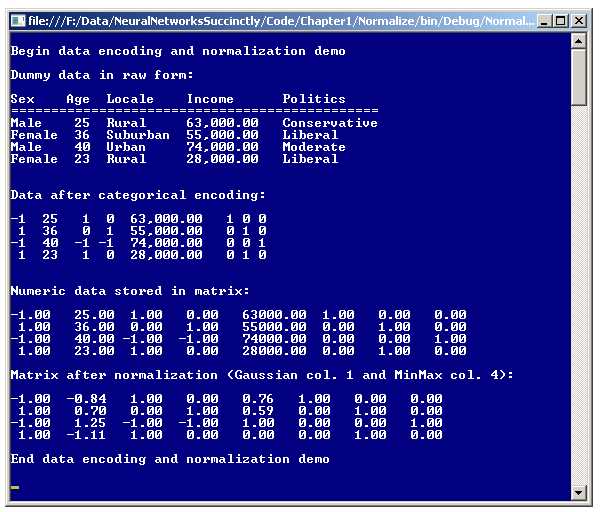This screenshot has width=600, height=512.
Task: Click the matrix value 63000.00
Action: [274, 315]
